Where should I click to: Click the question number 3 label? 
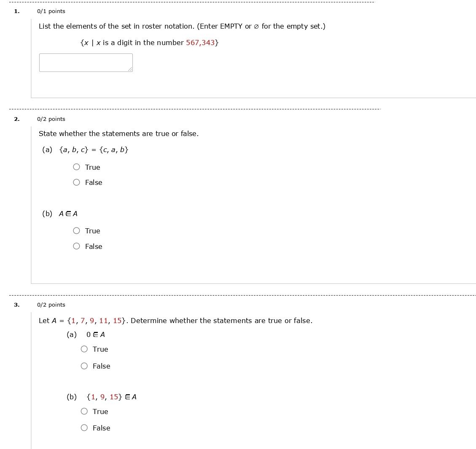click(x=16, y=305)
